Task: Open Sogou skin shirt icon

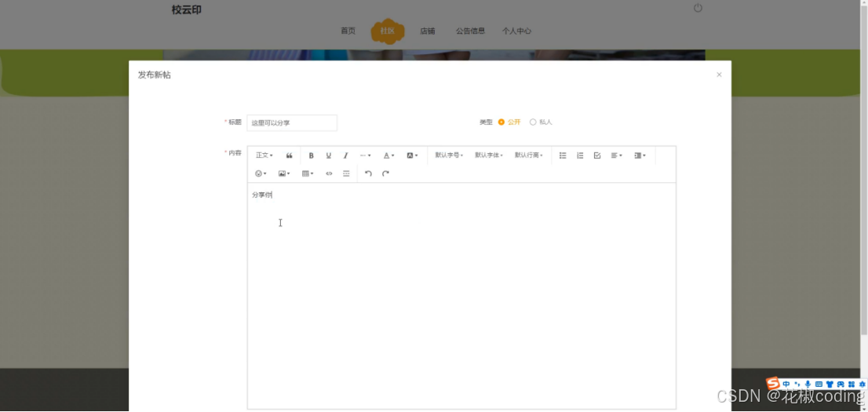Action: (x=830, y=384)
